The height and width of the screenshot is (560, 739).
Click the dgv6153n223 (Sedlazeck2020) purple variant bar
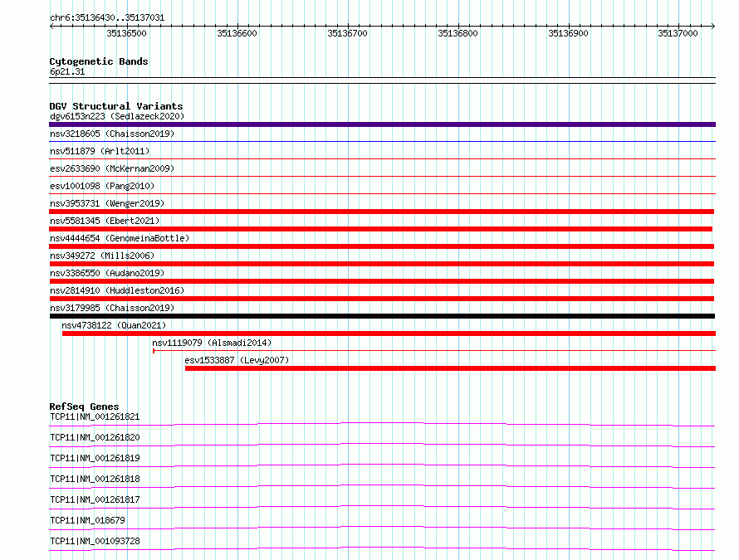382,124
